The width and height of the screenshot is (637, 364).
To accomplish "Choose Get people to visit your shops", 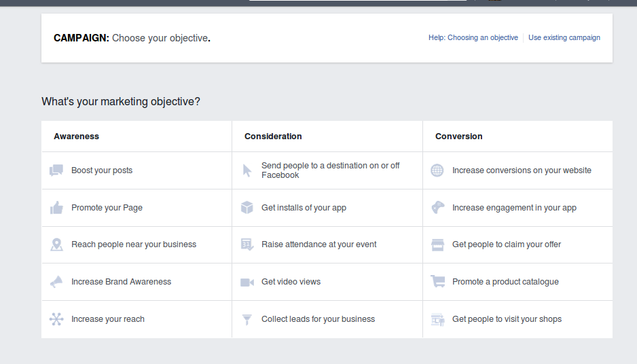I will (507, 319).
